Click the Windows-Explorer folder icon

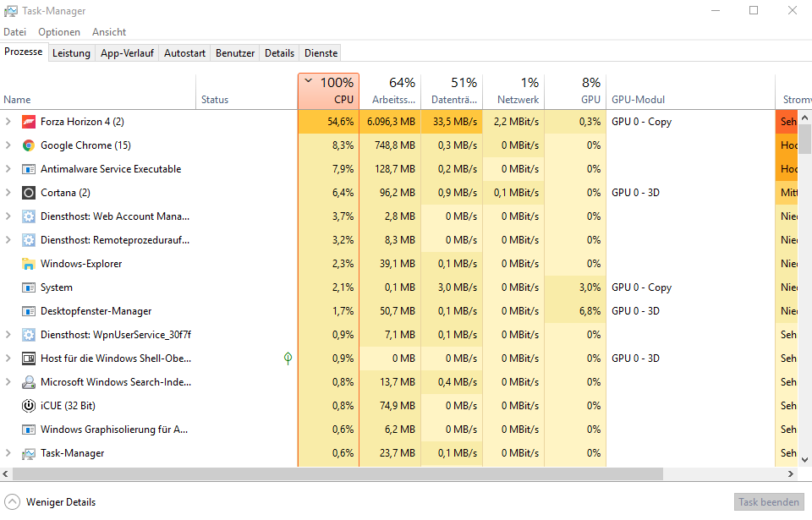[29, 264]
